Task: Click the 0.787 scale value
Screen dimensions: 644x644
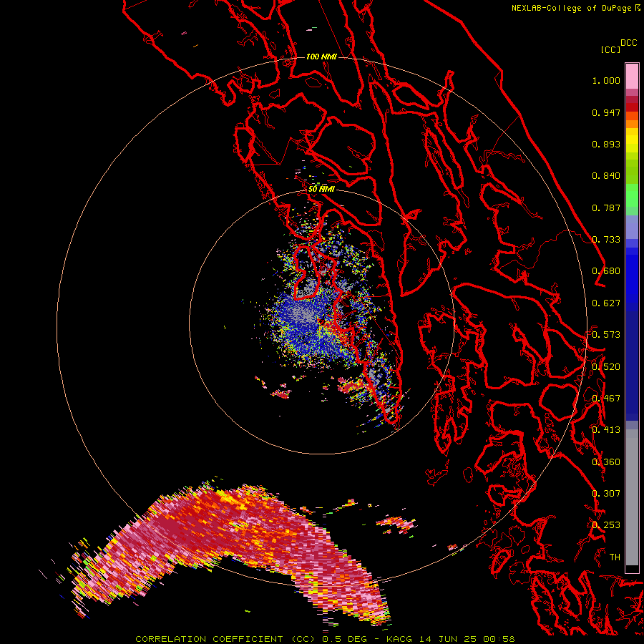Action: tap(606, 208)
